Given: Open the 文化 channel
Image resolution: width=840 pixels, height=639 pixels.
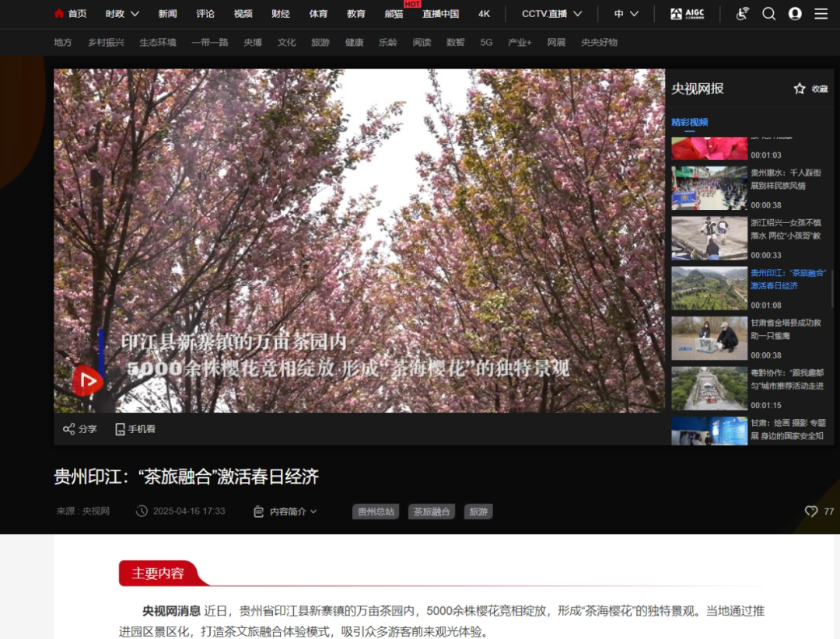Looking at the screenshot, I should (x=286, y=42).
